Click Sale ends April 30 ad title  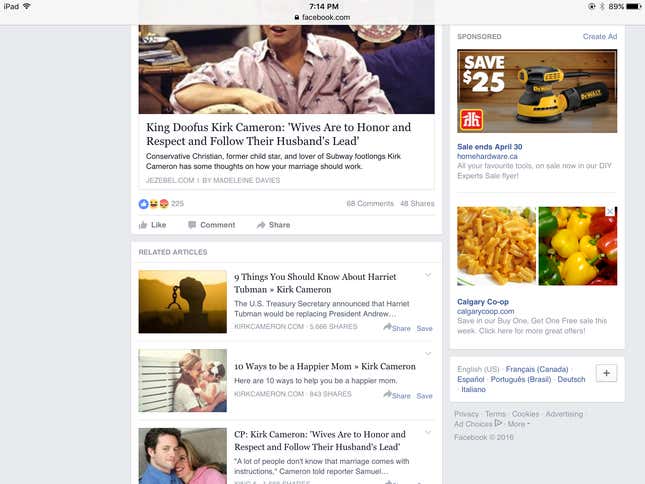[490, 147]
